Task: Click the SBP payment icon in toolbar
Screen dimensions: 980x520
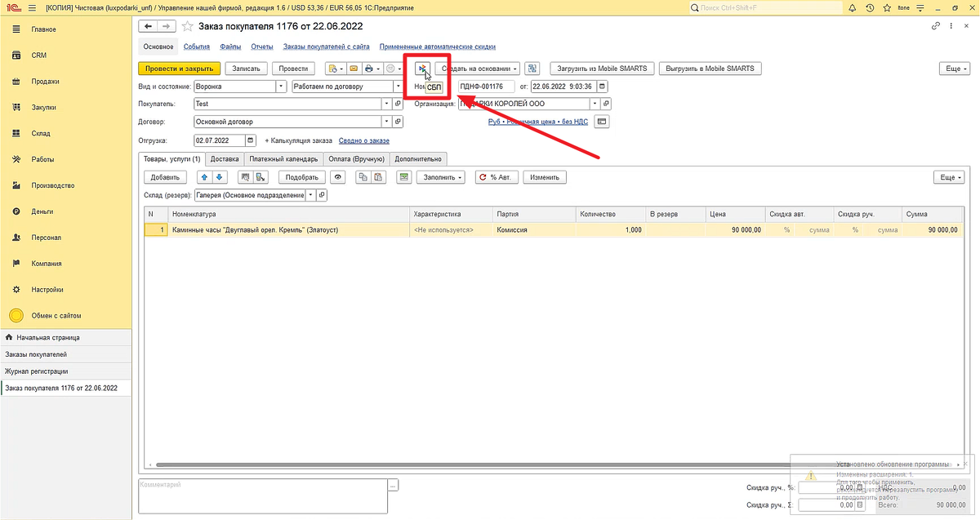Action: [422, 69]
